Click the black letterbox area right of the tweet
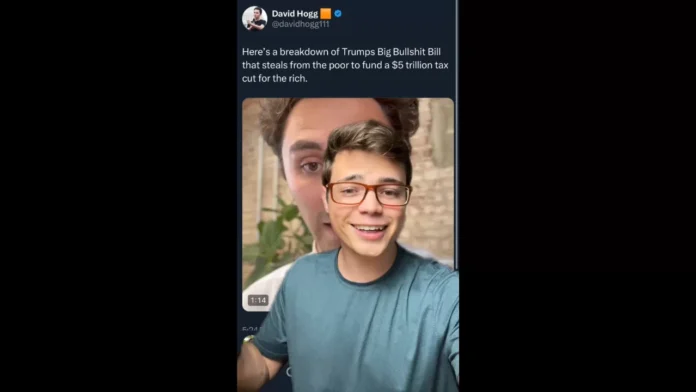The height and width of the screenshot is (392, 696). coord(577,196)
